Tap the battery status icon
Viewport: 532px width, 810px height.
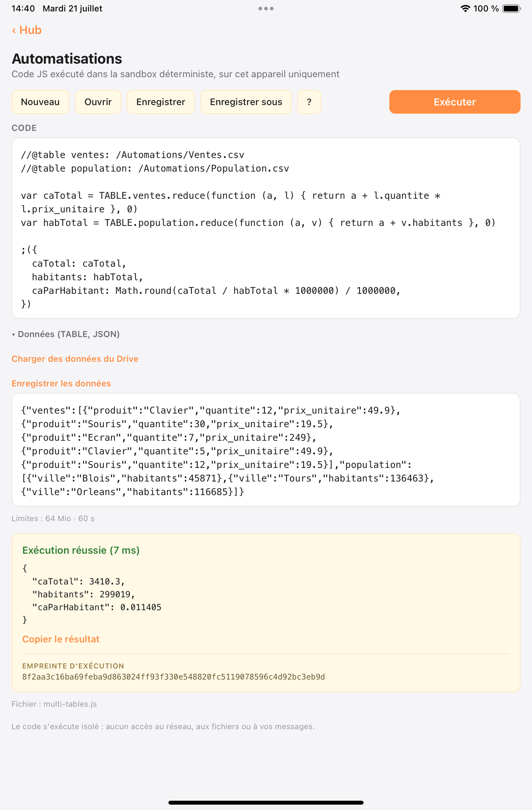[x=512, y=9]
